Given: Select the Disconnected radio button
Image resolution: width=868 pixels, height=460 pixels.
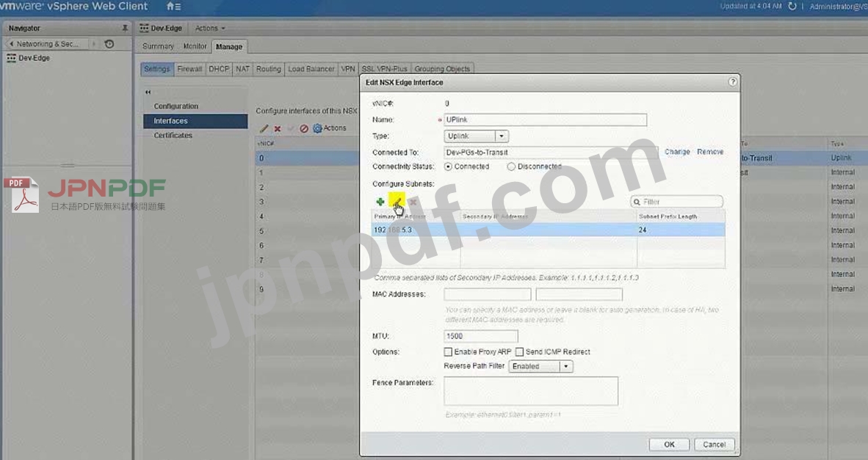Looking at the screenshot, I should 511,167.
